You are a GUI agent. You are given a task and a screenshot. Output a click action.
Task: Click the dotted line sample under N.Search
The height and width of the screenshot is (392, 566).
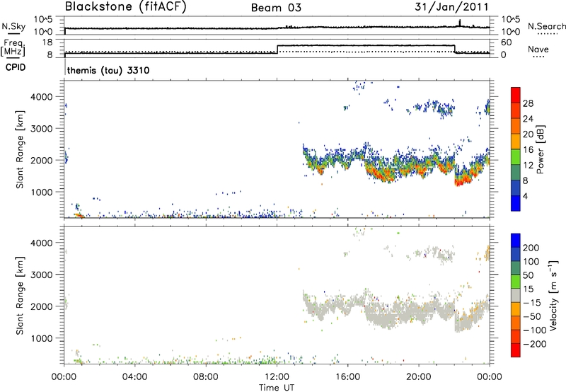coord(547,34)
